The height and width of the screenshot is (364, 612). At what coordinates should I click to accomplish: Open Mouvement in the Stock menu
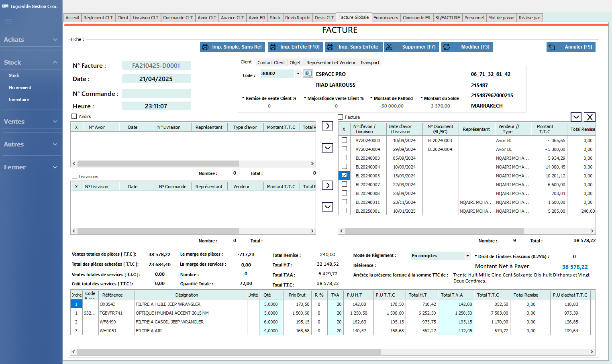pos(20,87)
